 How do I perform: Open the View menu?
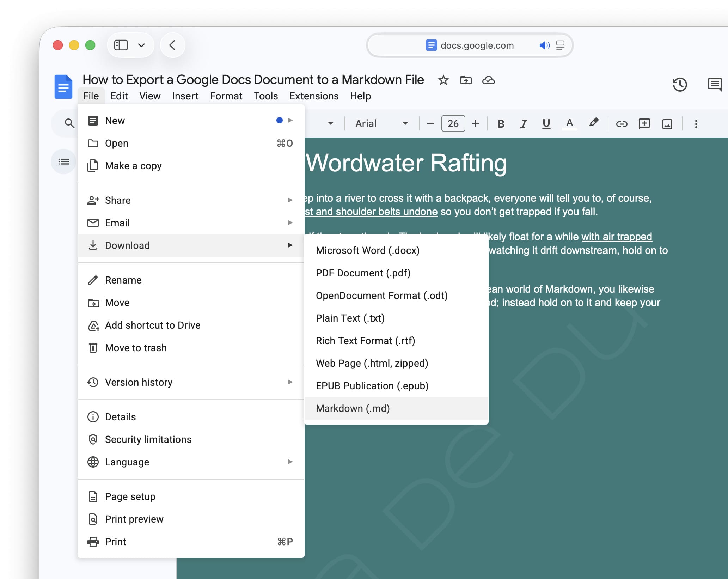[150, 96]
